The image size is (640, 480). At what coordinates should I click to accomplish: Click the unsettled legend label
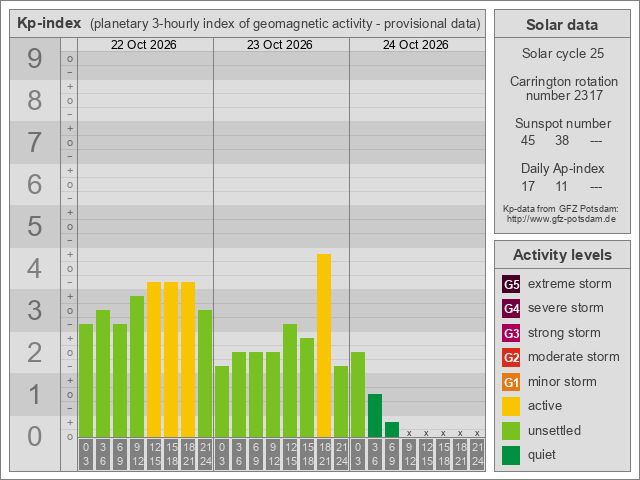554,430
